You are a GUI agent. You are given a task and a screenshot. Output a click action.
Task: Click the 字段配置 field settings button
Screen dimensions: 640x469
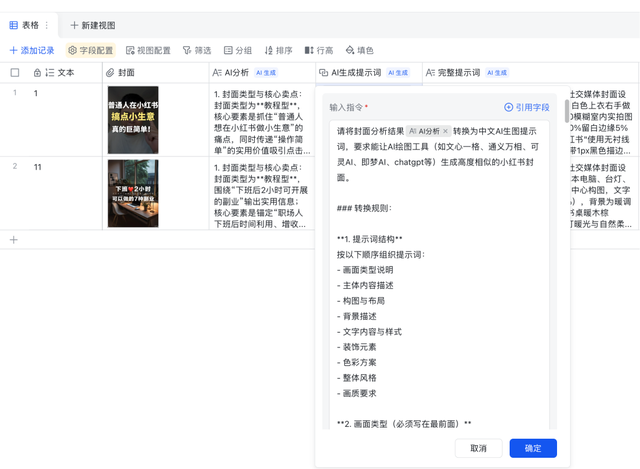tap(91, 50)
